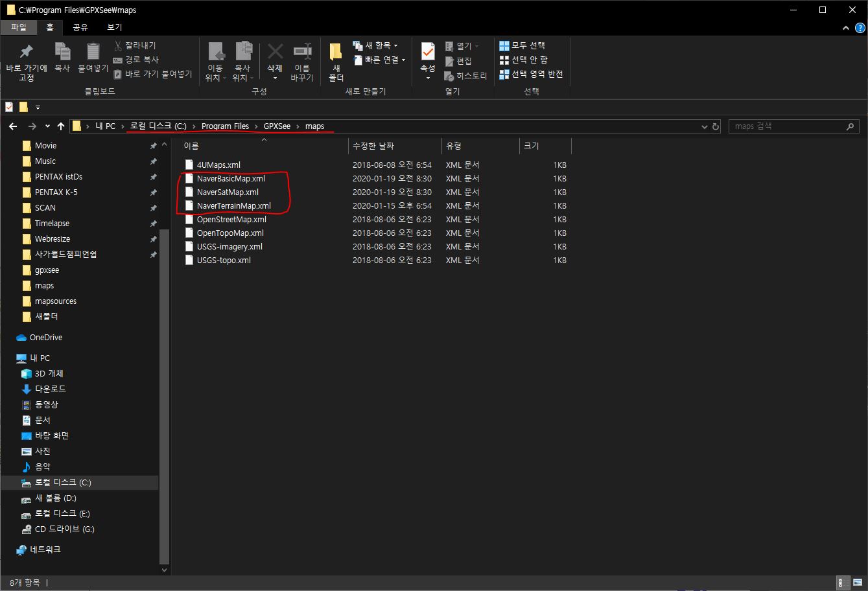
Task: Copy the path with 경로 복사
Action: click(x=135, y=60)
